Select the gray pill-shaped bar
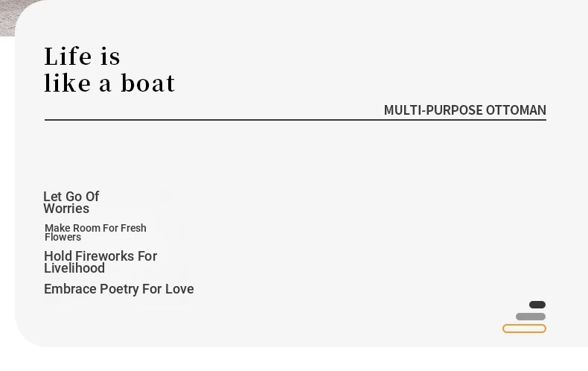The width and height of the screenshot is (588, 371). 531,317
